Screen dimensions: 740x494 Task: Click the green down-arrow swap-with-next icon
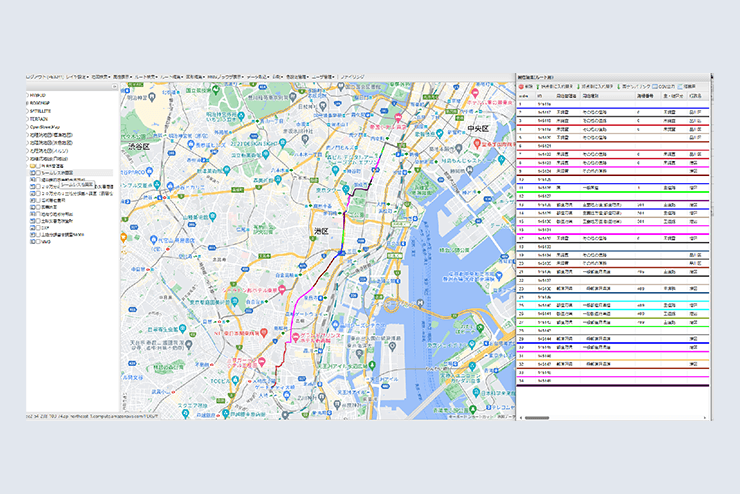[x=579, y=87]
